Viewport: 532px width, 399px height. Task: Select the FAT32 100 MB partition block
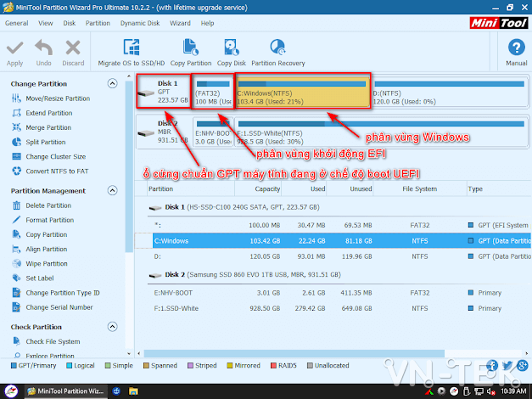[x=213, y=92]
